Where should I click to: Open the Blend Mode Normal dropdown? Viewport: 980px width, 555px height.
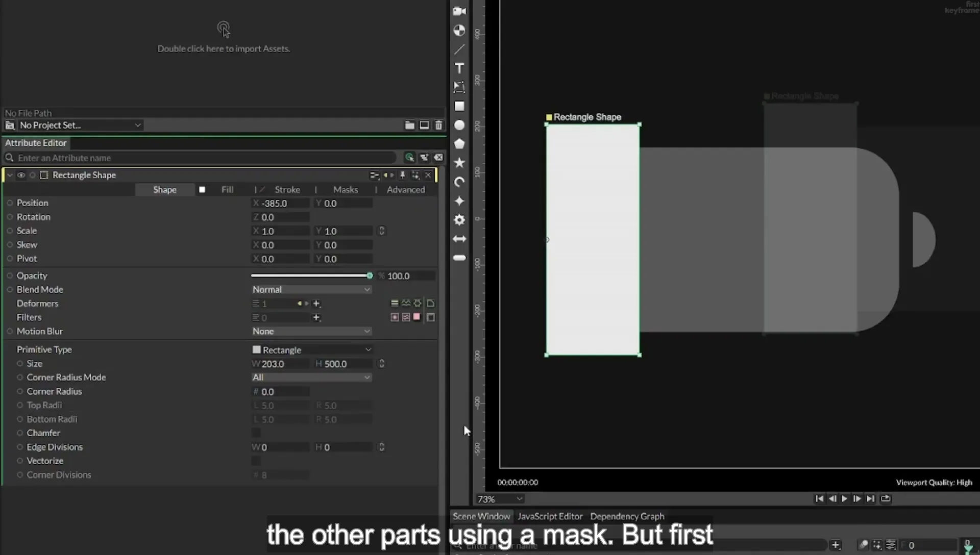click(311, 289)
